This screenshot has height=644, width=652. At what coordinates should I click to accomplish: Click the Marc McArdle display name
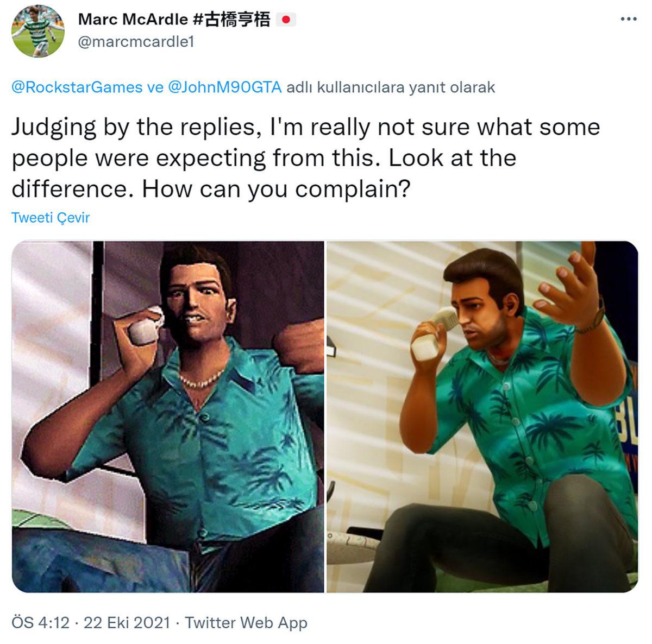pyautogui.click(x=133, y=20)
